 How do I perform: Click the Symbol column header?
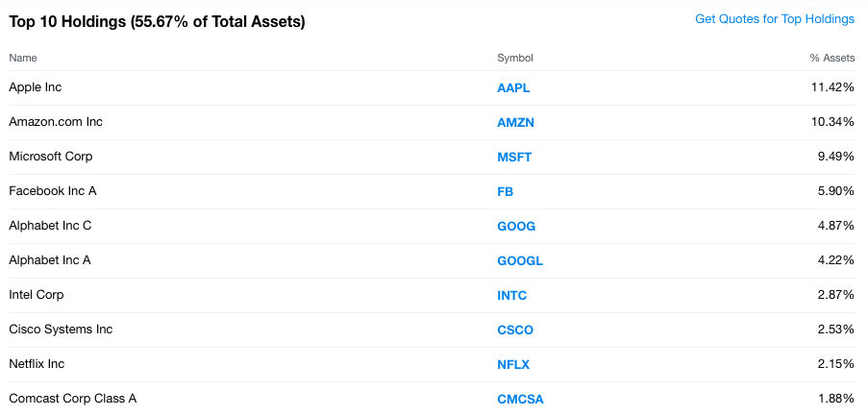coord(515,59)
